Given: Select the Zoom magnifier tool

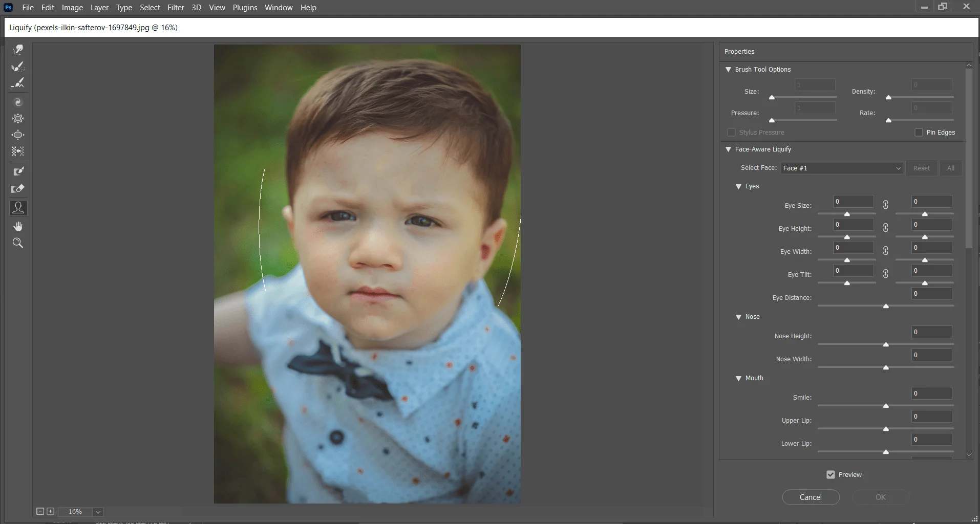Looking at the screenshot, I should [18, 243].
